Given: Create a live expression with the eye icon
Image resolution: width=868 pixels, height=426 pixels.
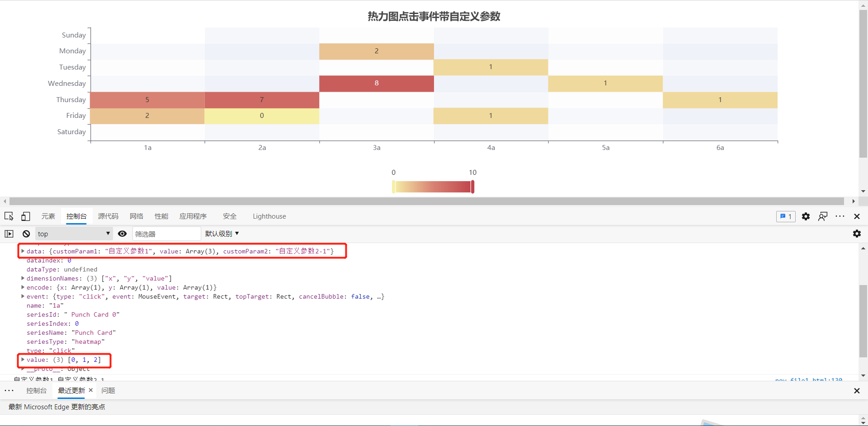Looking at the screenshot, I should 122,234.
